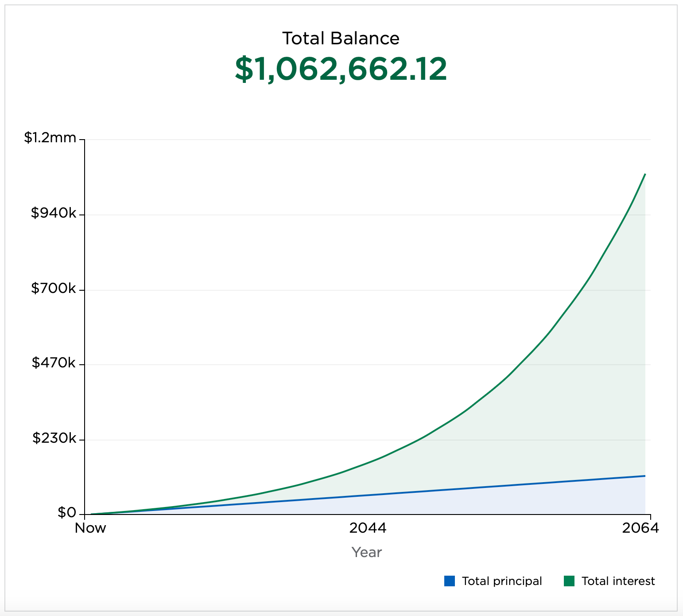The height and width of the screenshot is (616, 683).
Task: Click the 2064 x-axis year label
Action: [x=640, y=528]
